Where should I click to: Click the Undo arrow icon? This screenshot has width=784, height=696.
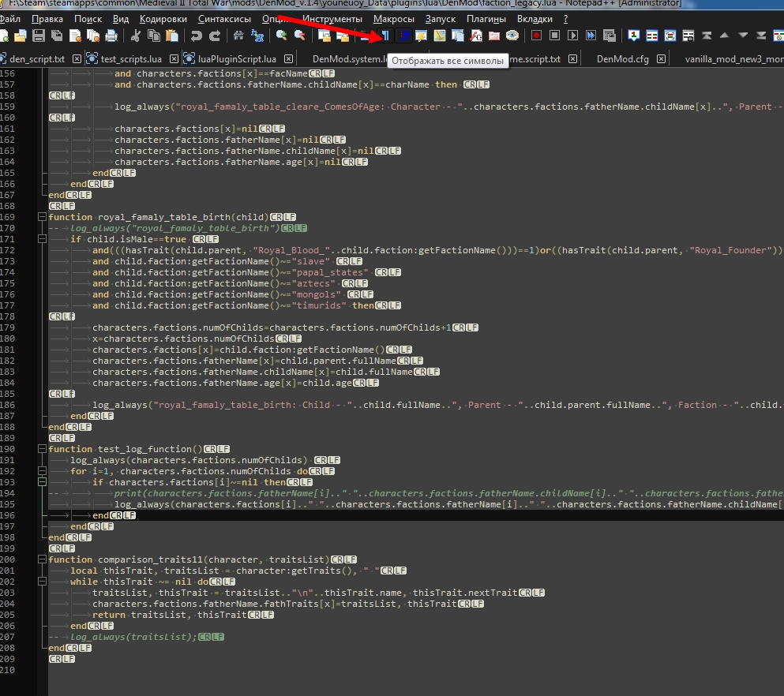(196, 36)
